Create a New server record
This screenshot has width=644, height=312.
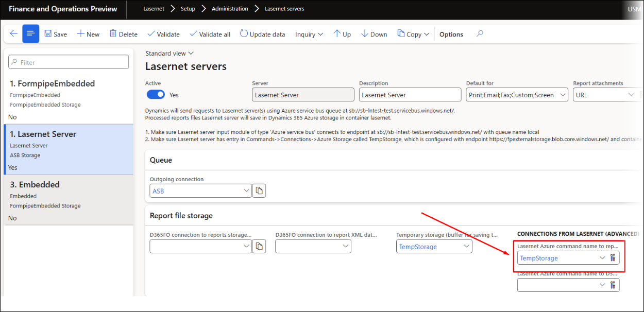click(88, 34)
